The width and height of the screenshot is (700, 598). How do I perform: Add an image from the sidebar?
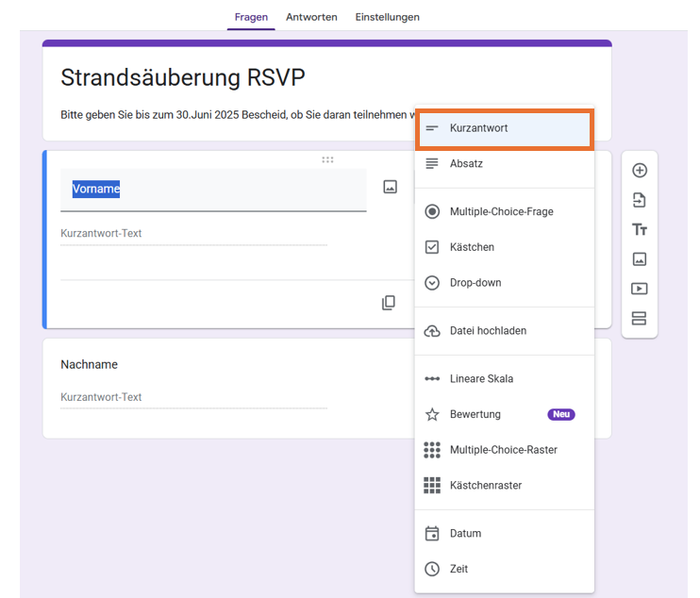[x=640, y=259]
